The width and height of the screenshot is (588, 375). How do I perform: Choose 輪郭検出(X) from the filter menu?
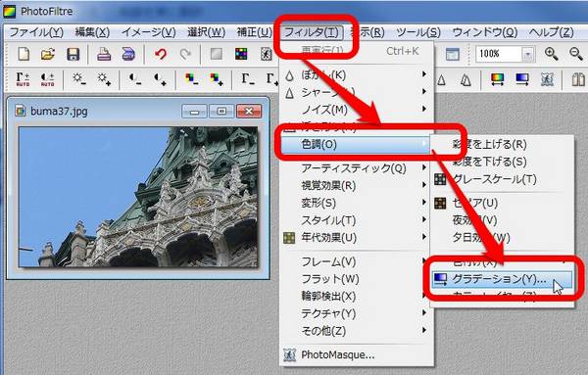[357, 296]
